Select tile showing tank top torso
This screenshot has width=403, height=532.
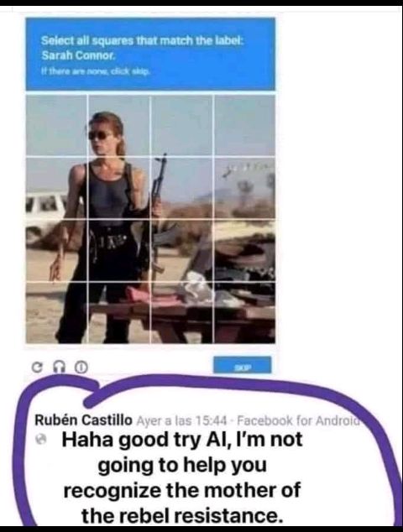[119, 188]
